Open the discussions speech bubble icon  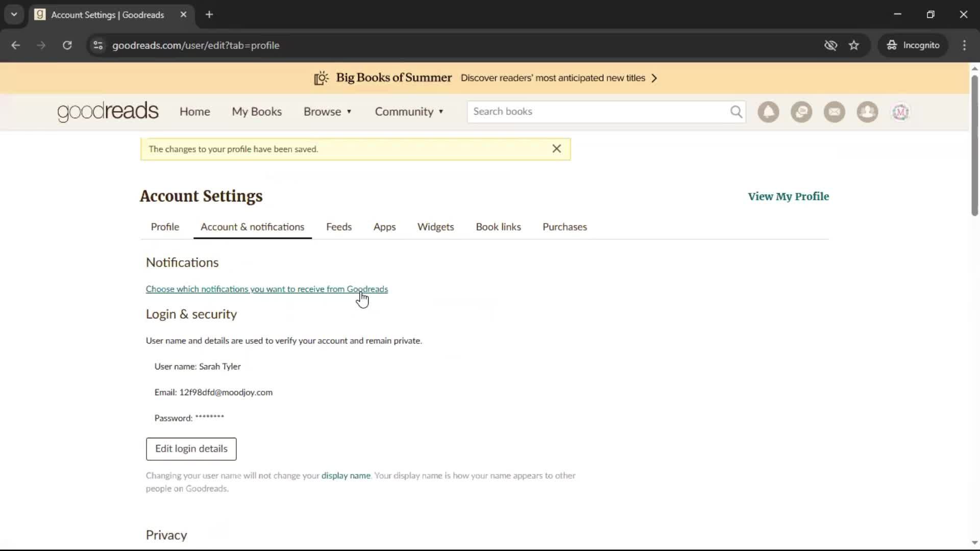[801, 112]
